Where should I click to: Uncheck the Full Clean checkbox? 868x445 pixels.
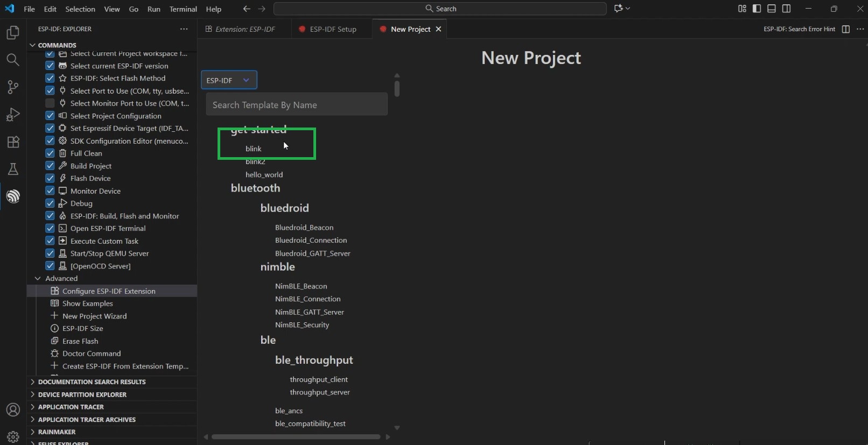[x=50, y=153]
